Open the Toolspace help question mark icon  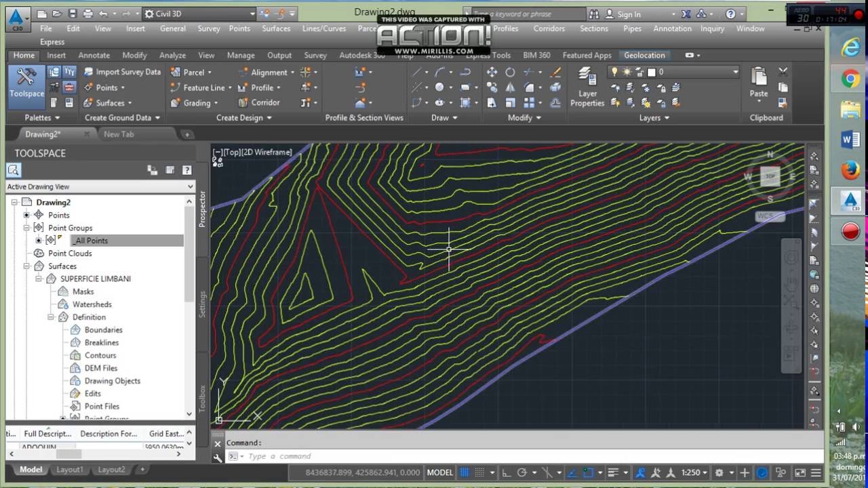coord(187,170)
